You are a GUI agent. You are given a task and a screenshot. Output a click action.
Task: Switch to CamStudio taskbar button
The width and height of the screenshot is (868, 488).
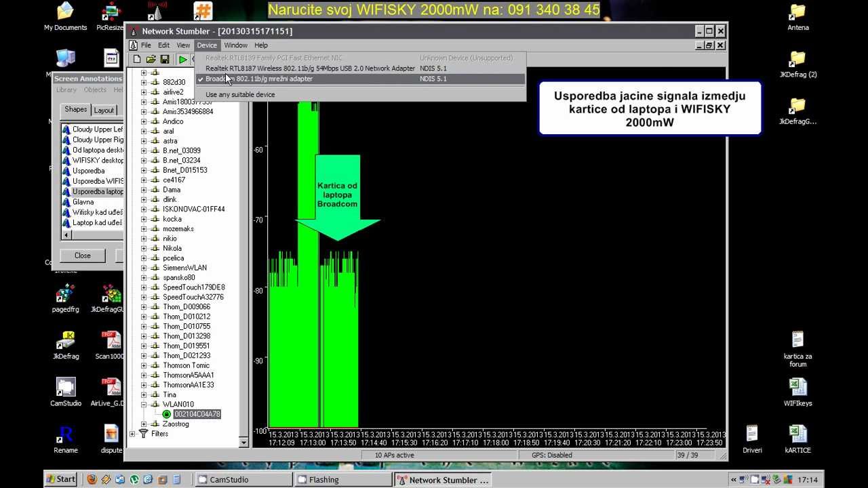244,480
